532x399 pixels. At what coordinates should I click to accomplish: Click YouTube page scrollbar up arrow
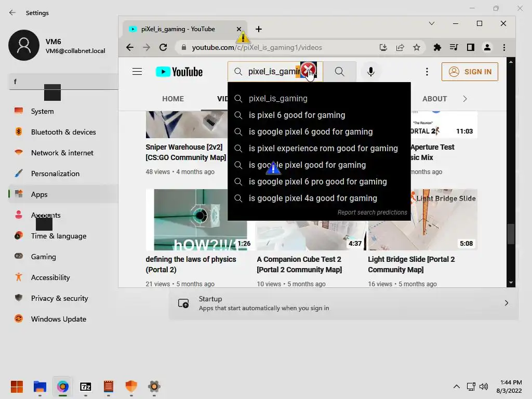(x=511, y=62)
